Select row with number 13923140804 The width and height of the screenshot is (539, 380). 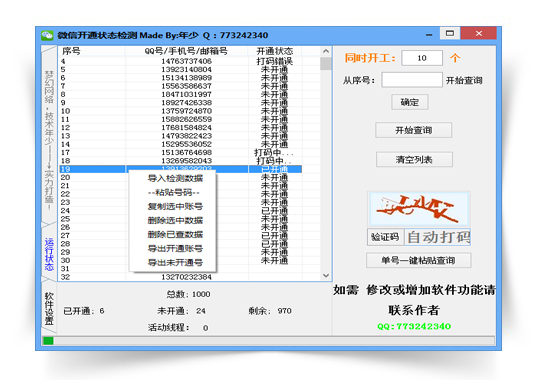tap(180, 69)
